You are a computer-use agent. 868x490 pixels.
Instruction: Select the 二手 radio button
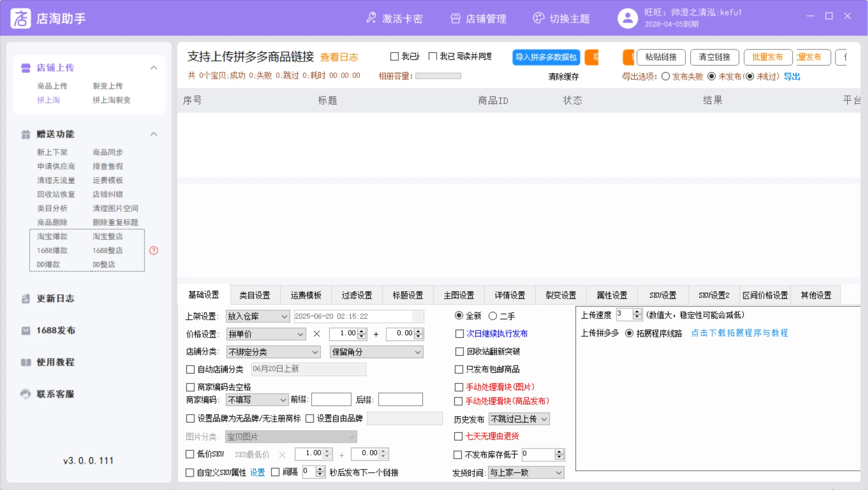coord(492,316)
